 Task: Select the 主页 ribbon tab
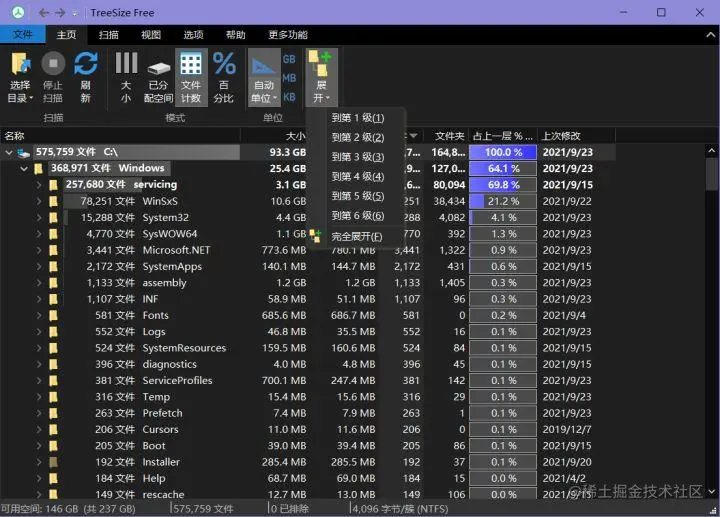coord(67,34)
